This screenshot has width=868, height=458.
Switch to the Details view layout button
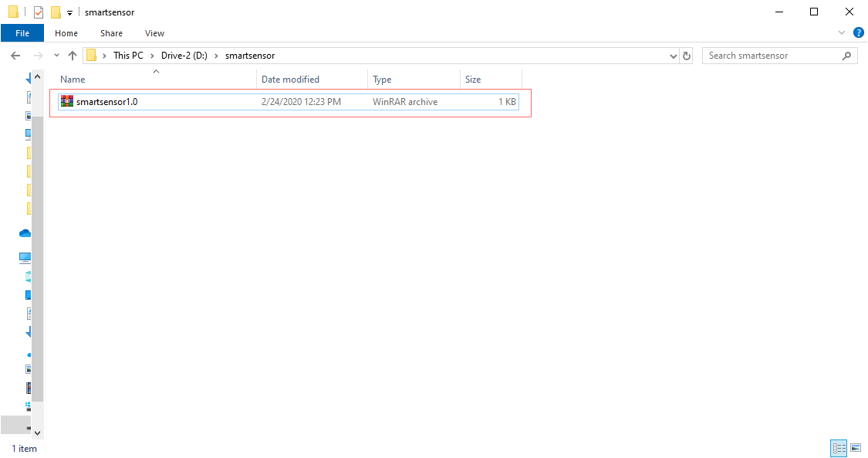(839, 447)
